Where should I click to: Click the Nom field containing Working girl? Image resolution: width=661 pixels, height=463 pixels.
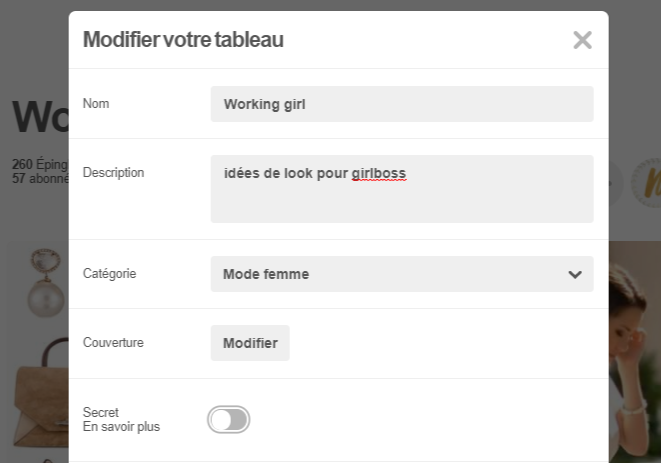[402, 104]
